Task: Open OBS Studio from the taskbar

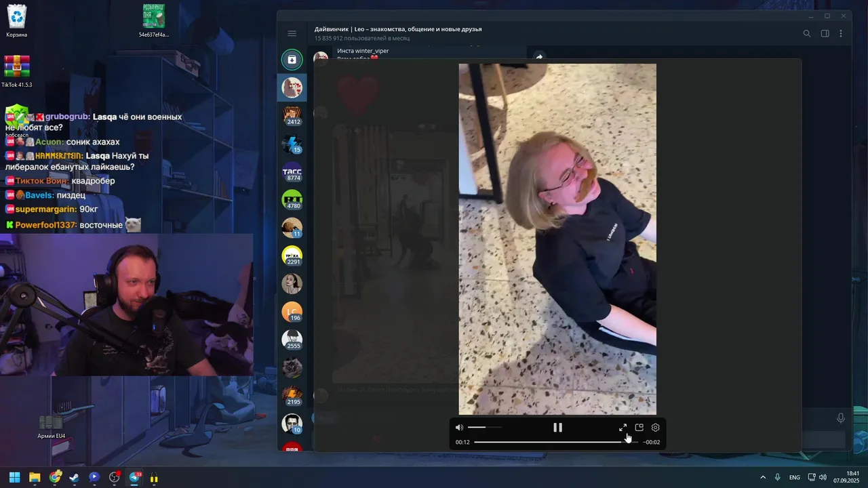Action: tap(115, 477)
